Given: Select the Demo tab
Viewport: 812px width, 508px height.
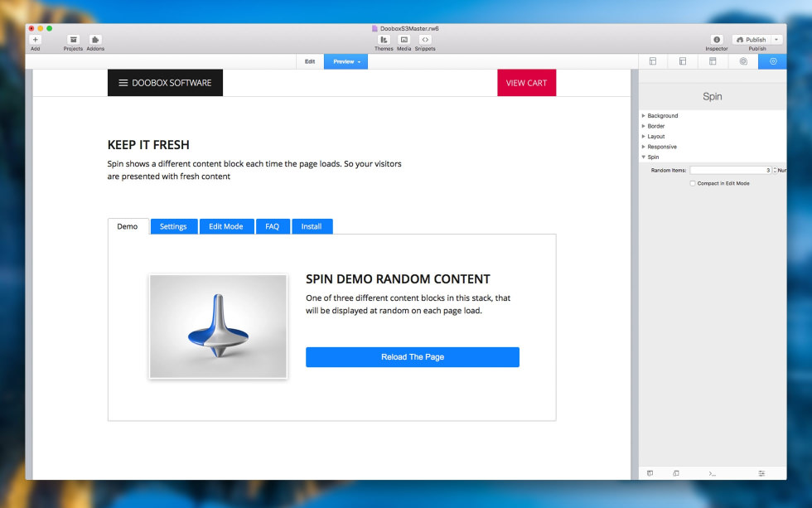Looking at the screenshot, I should coord(128,227).
